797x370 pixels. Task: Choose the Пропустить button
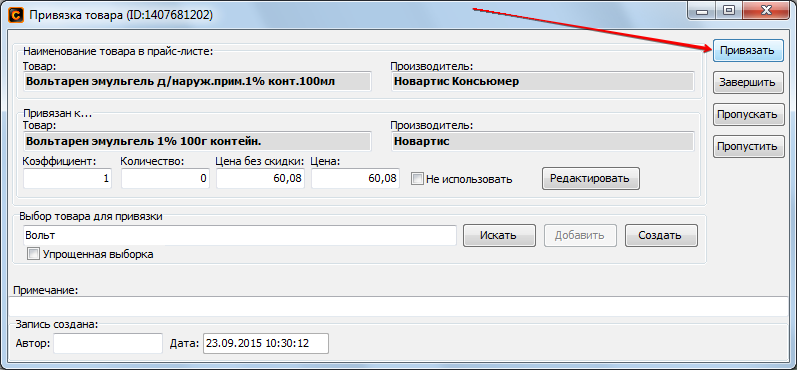[748, 146]
